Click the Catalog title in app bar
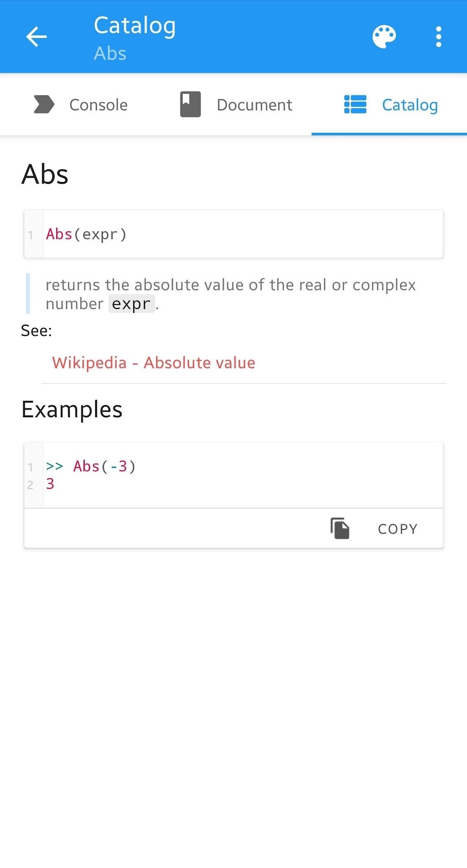The image size is (467, 868). coord(135,26)
